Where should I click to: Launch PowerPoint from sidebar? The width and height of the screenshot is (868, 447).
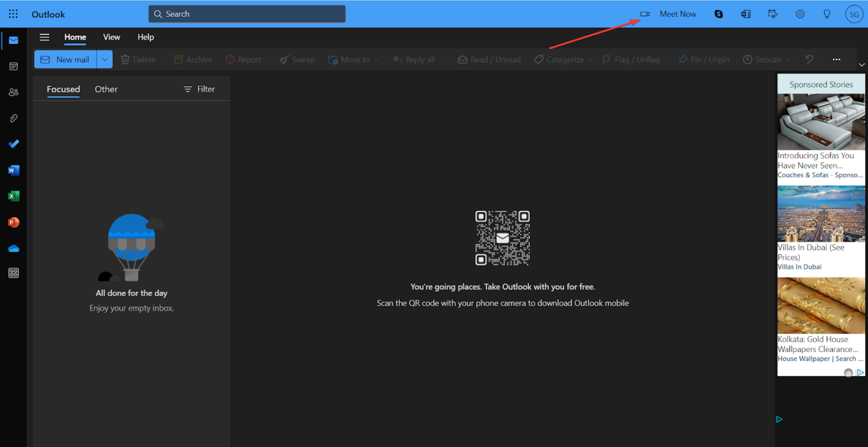13,222
